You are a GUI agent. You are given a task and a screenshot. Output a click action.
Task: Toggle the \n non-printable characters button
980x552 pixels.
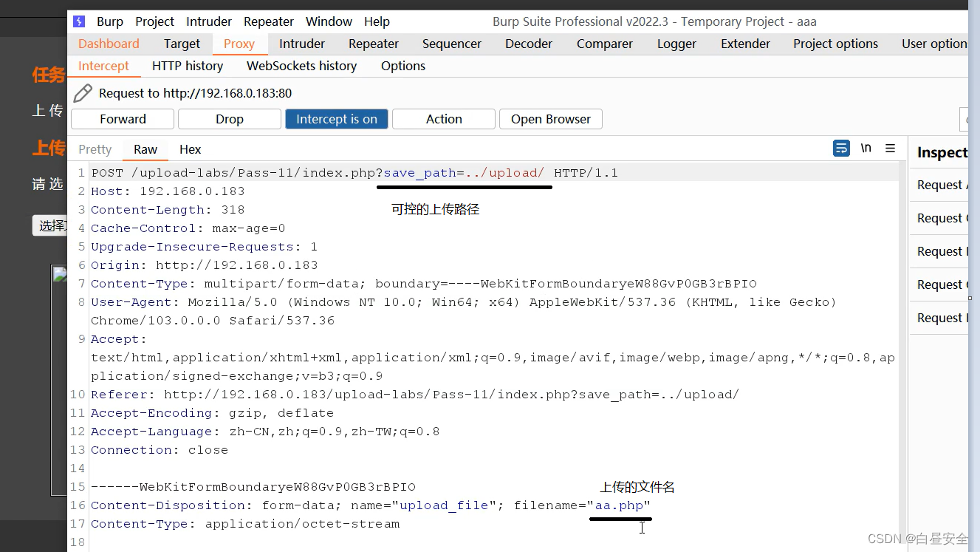click(866, 149)
